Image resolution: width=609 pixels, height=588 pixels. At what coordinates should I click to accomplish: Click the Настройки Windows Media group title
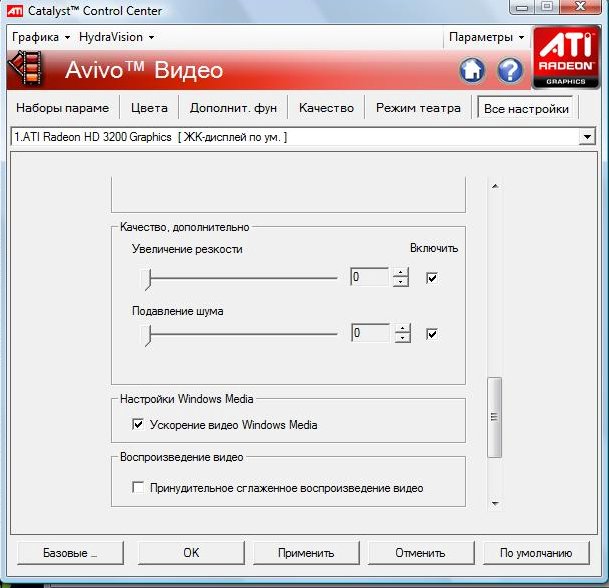(186, 399)
